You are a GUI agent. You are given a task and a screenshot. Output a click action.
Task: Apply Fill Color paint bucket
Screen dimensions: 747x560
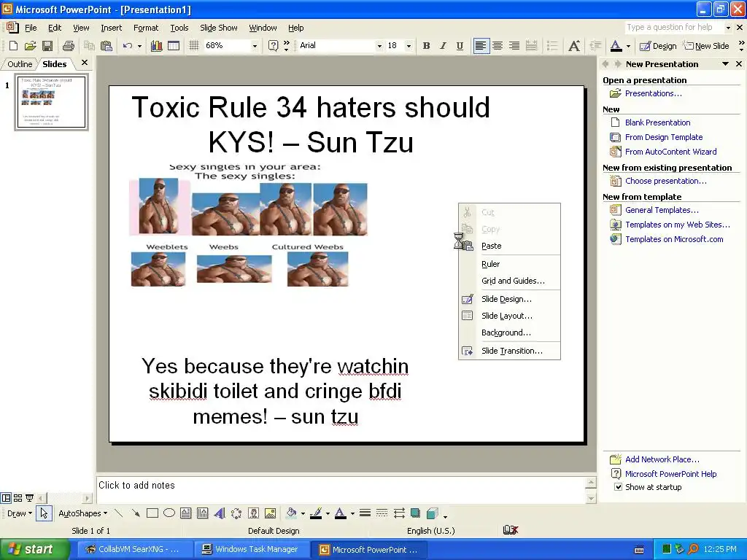(291, 513)
